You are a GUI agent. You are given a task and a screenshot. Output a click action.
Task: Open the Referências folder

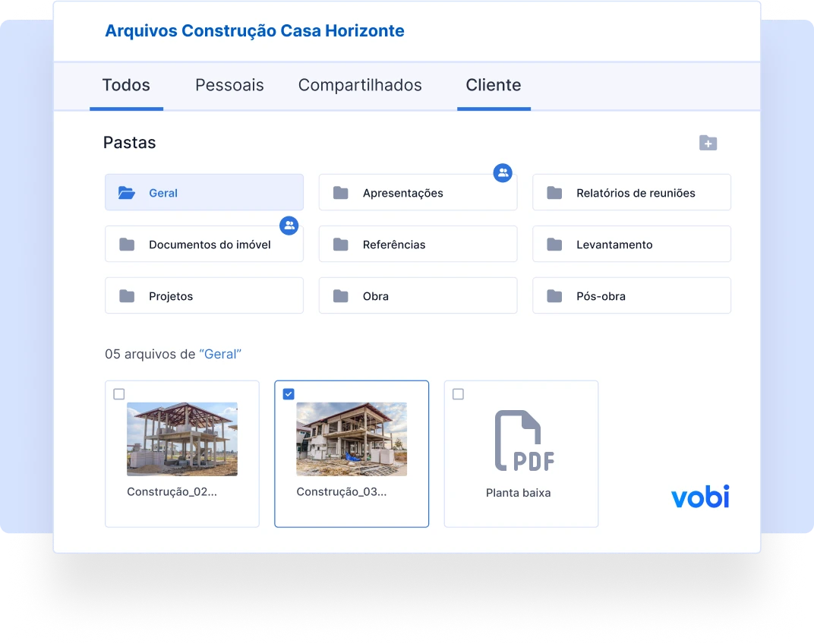coord(418,244)
